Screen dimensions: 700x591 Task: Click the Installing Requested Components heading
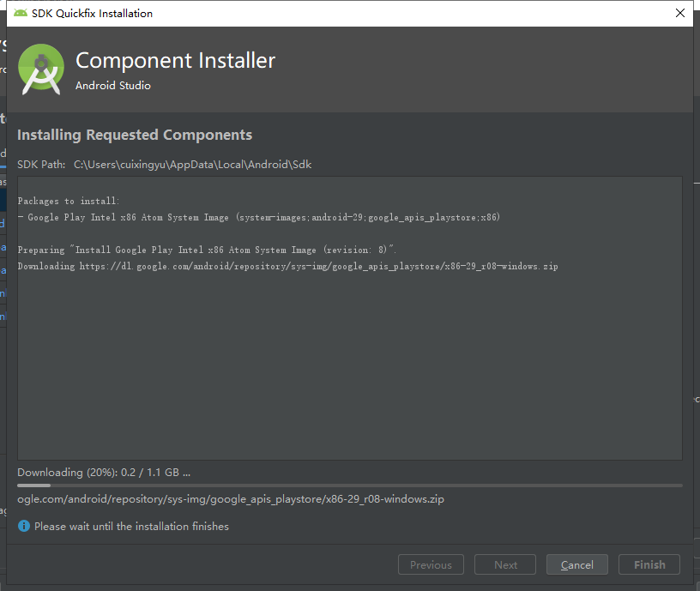[135, 135]
